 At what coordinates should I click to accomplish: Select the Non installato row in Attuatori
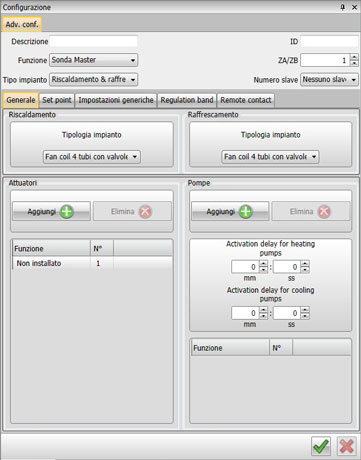pyautogui.click(x=92, y=263)
